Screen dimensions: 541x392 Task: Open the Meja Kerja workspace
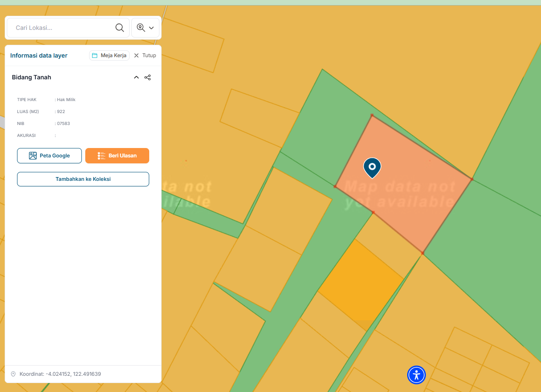pyautogui.click(x=109, y=55)
